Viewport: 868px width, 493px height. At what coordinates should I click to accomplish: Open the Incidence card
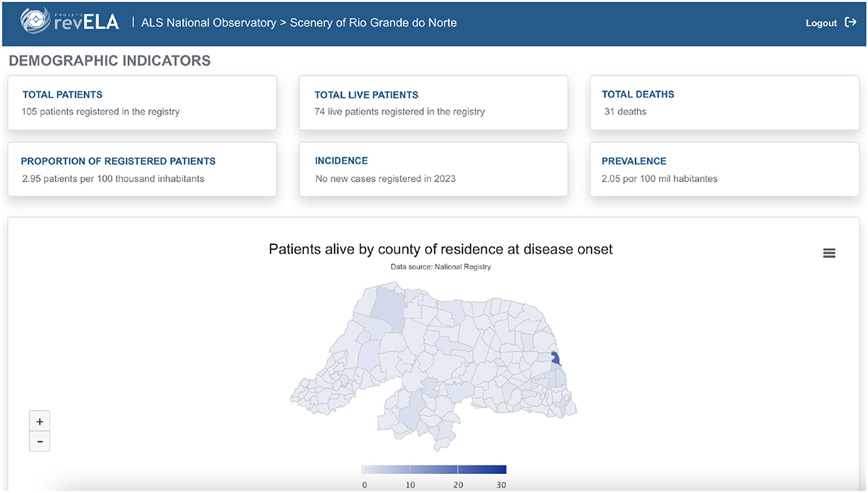(433, 169)
